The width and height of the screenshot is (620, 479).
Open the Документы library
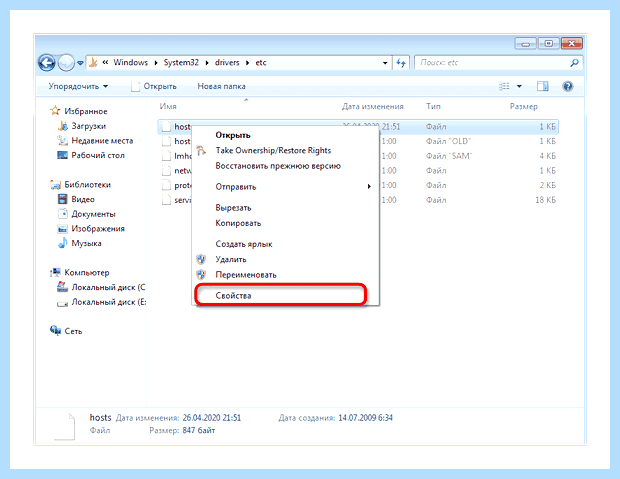pos(93,214)
